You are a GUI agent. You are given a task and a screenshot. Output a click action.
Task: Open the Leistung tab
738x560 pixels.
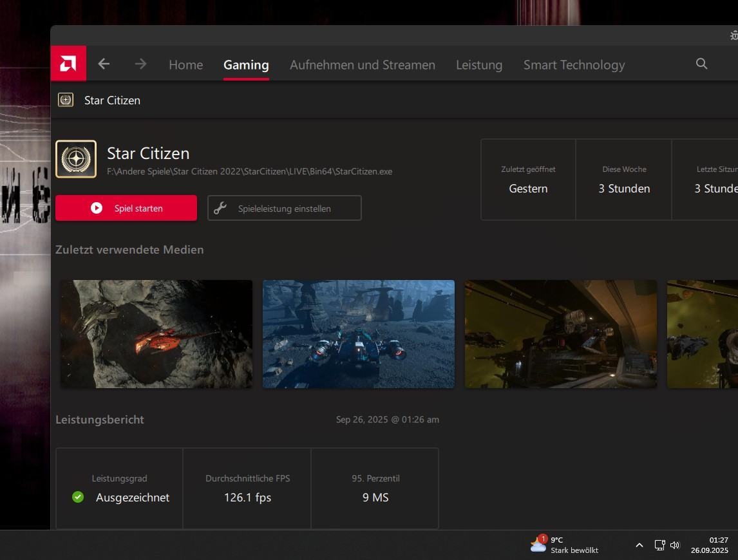point(479,64)
